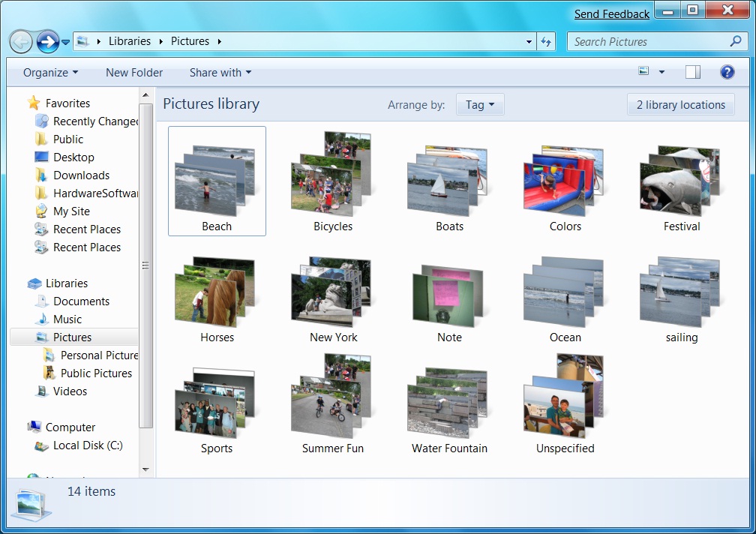Click the 2 library locations link
The height and width of the screenshot is (534, 756).
coord(679,104)
